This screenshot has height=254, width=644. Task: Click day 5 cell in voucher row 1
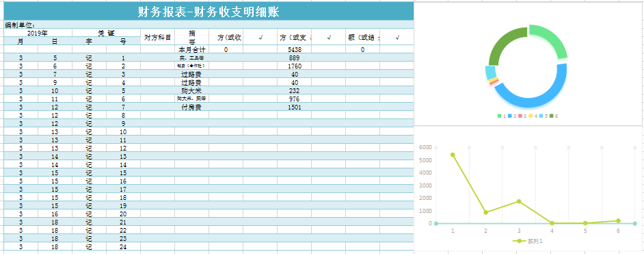(55, 58)
